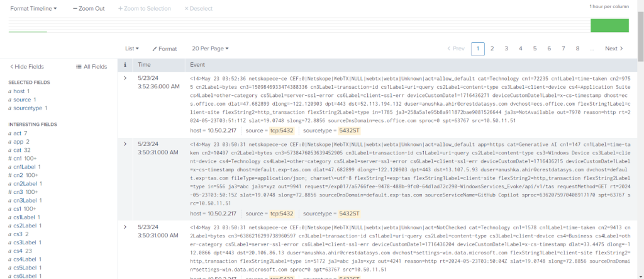Expand the GitHub Copilot event at 3:50:31
644x279 pixels.
125,144
